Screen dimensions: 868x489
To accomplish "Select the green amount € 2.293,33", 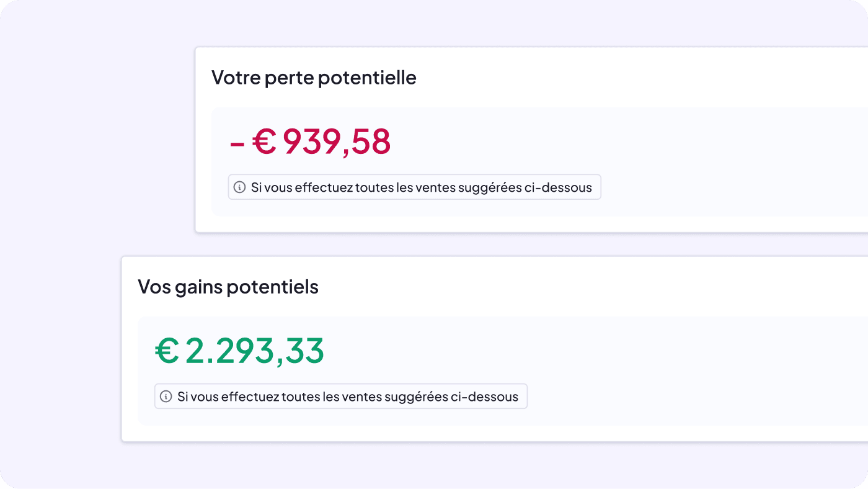I will 239,351.
